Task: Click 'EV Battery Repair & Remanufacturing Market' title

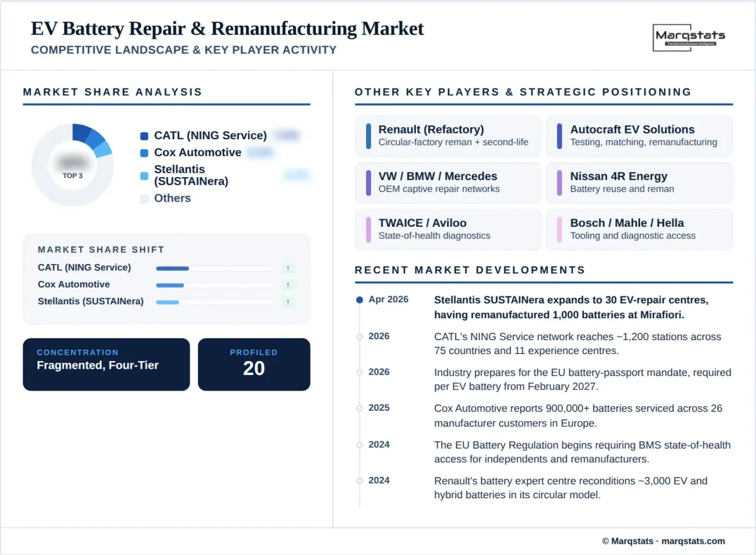Action: pyautogui.click(x=227, y=29)
